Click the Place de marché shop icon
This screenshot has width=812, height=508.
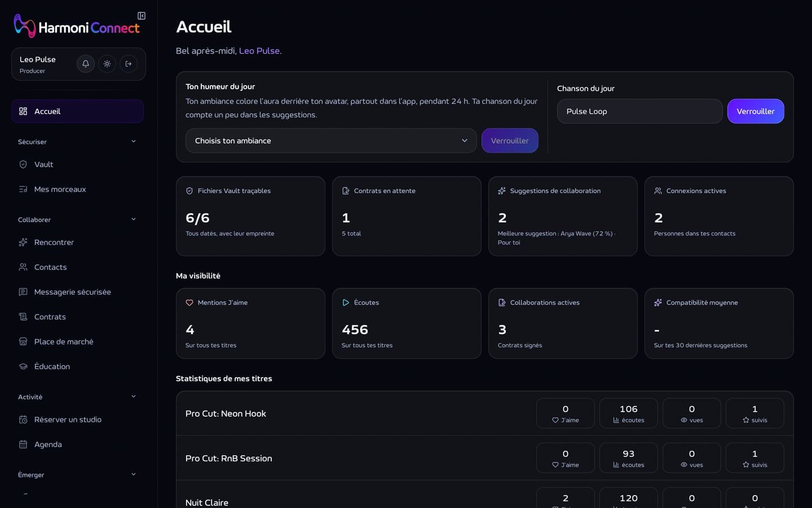coord(23,341)
